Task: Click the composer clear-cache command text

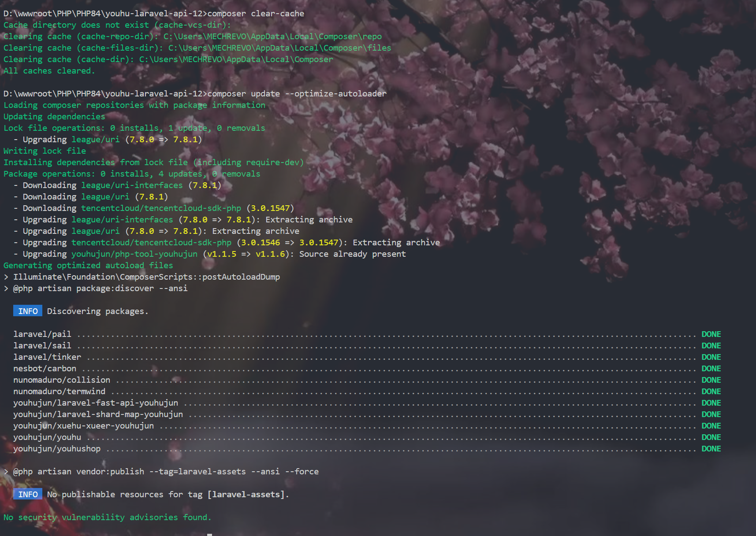Action: tap(256, 14)
